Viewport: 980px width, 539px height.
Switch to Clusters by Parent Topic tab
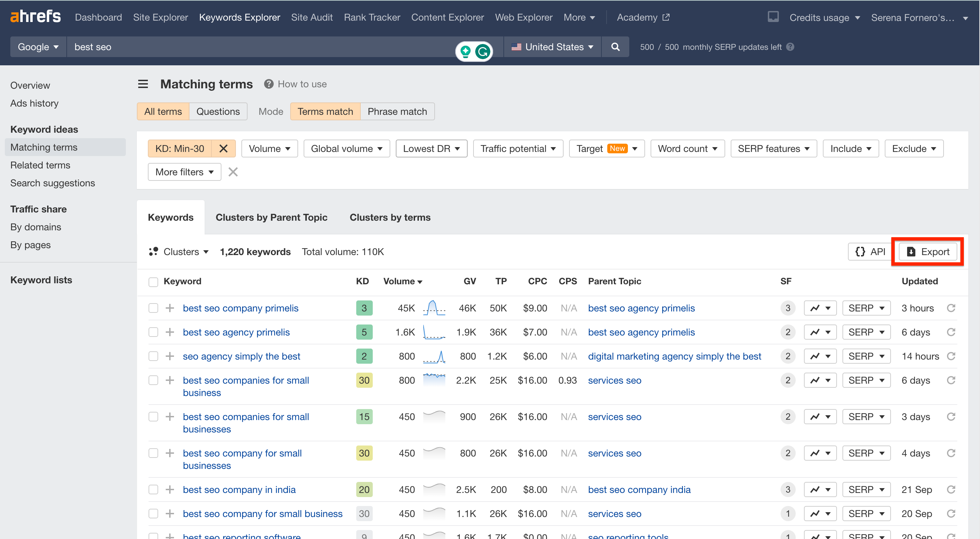click(x=272, y=217)
